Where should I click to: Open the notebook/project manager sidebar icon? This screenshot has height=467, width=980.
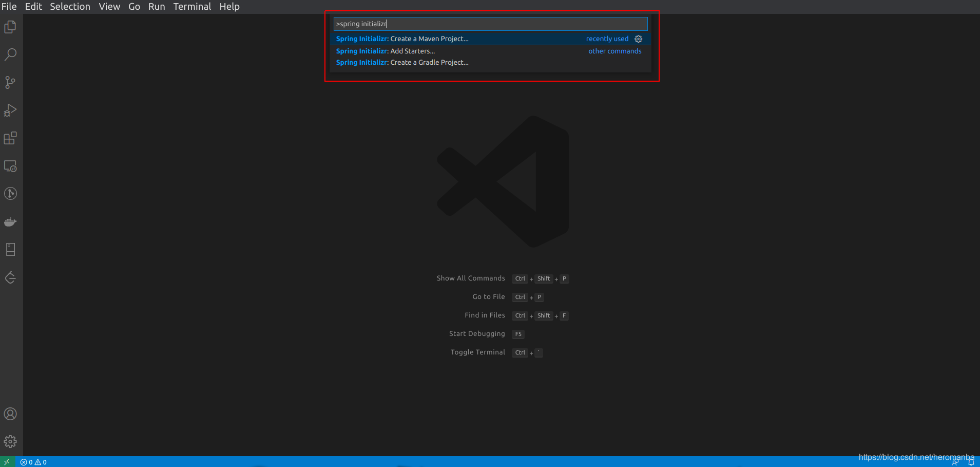coord(10,250)
